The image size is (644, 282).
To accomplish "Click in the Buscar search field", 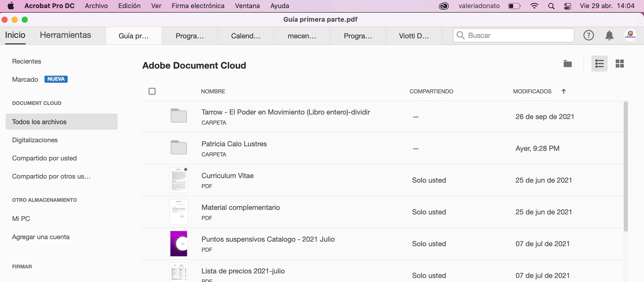I will click(518, 35).
